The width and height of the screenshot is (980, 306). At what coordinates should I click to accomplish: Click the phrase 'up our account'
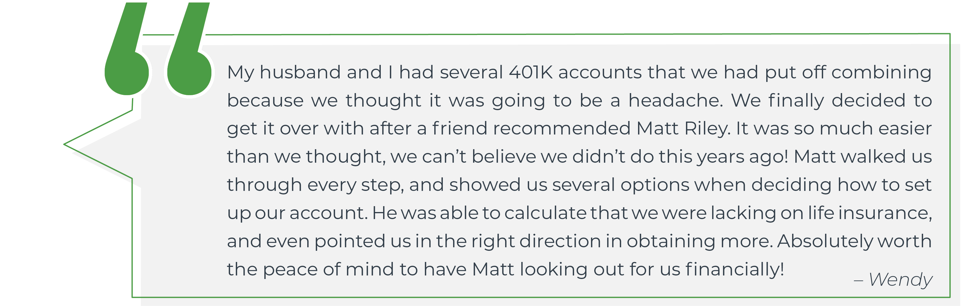298,213
